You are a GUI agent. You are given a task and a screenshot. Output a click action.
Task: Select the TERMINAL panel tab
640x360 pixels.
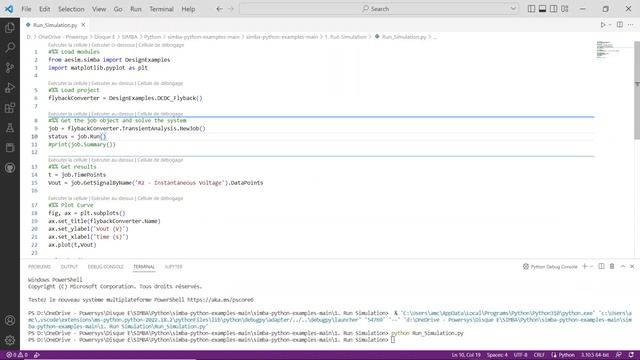pos(144,267)
